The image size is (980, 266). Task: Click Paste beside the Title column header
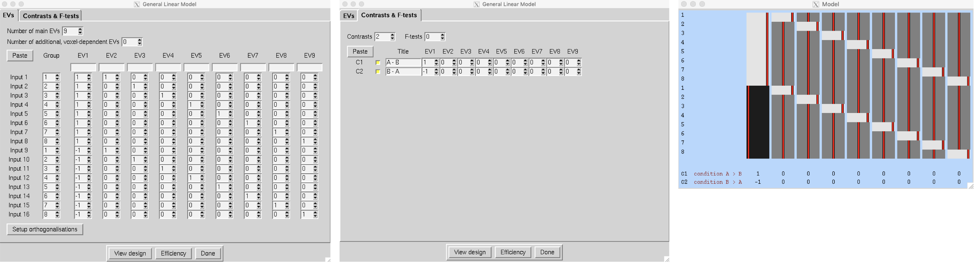[x=360, y=51]
